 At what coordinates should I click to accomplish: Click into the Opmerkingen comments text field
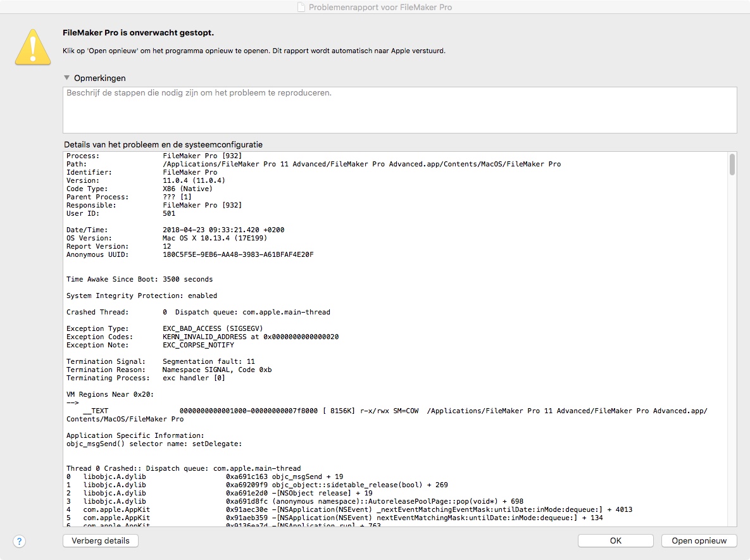(x=399, y=110)
